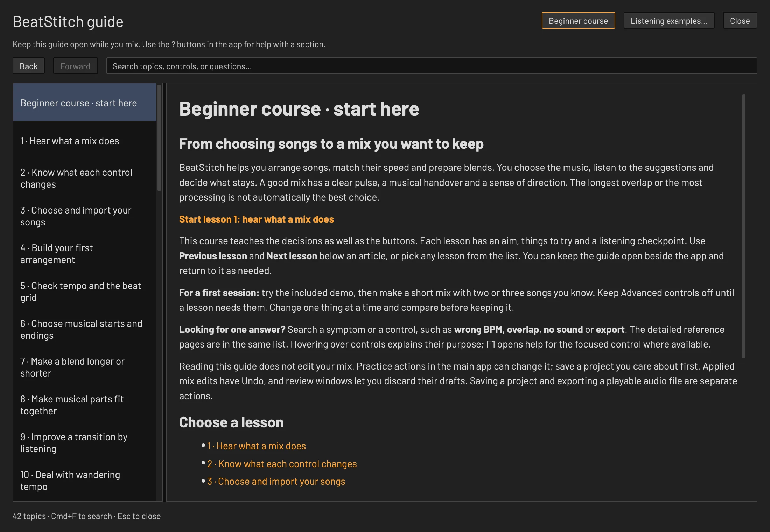Open Listening examples... dialog

pyautogui.click(x=669, y=21)
